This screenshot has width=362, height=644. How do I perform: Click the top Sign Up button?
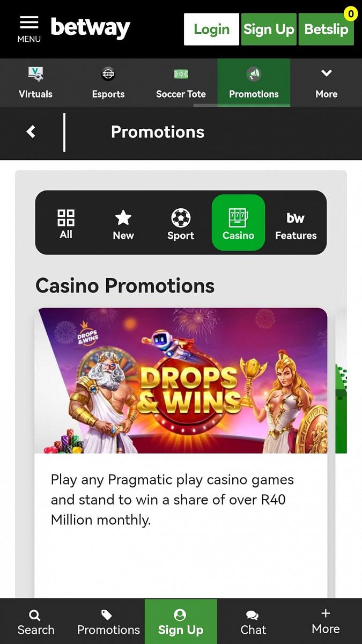[x=269, y=29]
